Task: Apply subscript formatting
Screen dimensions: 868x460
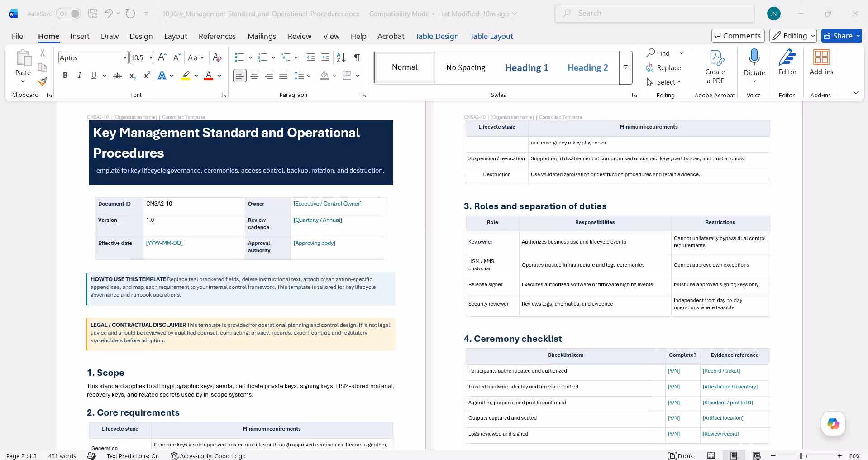Action: (x=132, y=76)
